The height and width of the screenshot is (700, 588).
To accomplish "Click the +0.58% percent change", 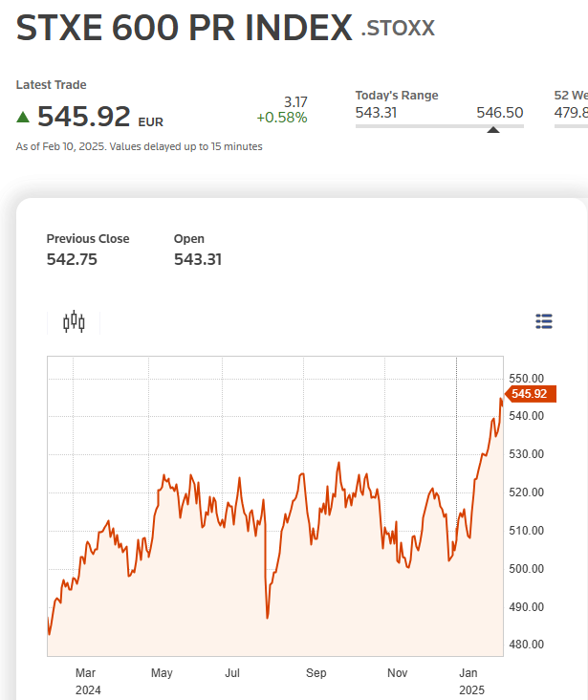I will point(281,118).
